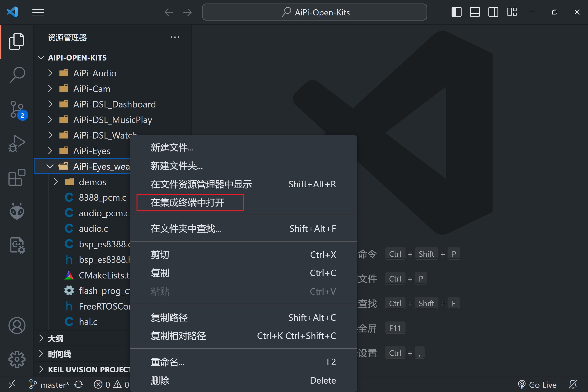Toggle bottom panel layout icon

(x=475, y=12)
